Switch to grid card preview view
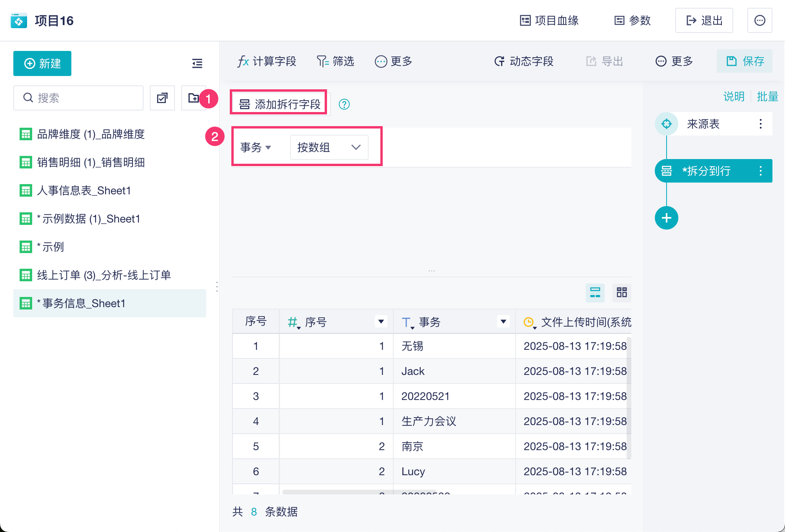 point(621,292)
